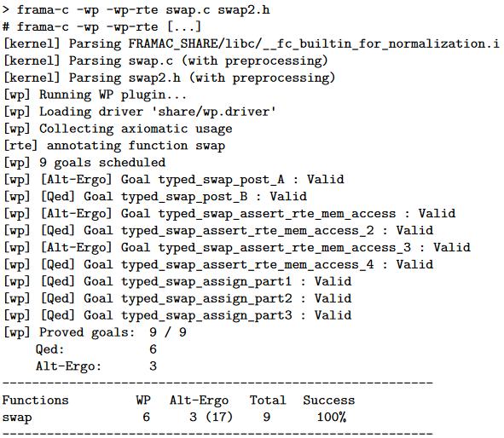Click the '[rte] annotating function swap' line
This screenshot has height=438, width=504.
coord(114,146)
